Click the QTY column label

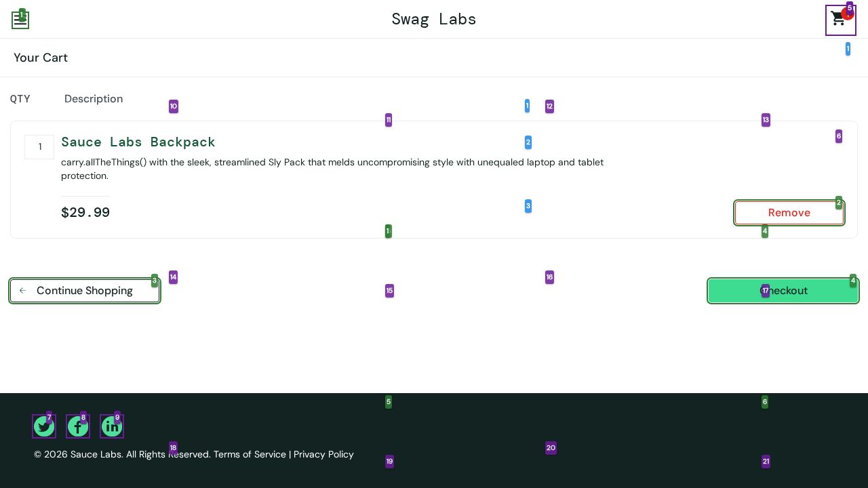pos(20,99)
